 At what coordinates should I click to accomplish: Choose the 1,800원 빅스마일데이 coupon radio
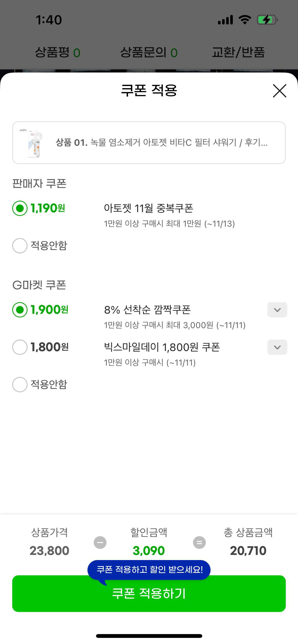20,347
